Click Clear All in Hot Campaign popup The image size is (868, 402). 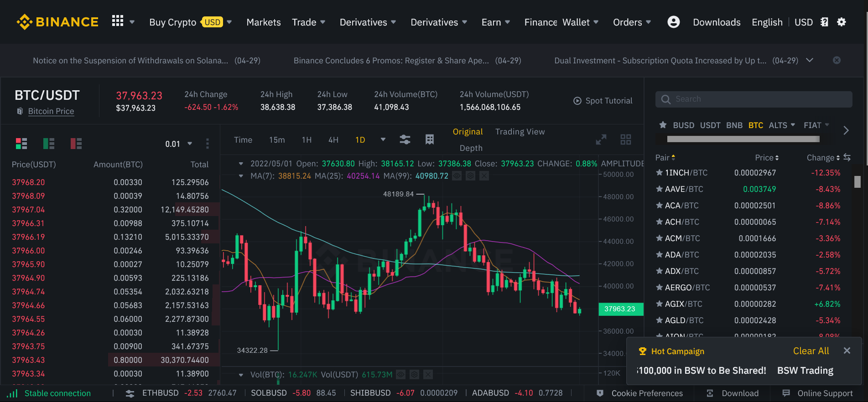pos(811,350)
